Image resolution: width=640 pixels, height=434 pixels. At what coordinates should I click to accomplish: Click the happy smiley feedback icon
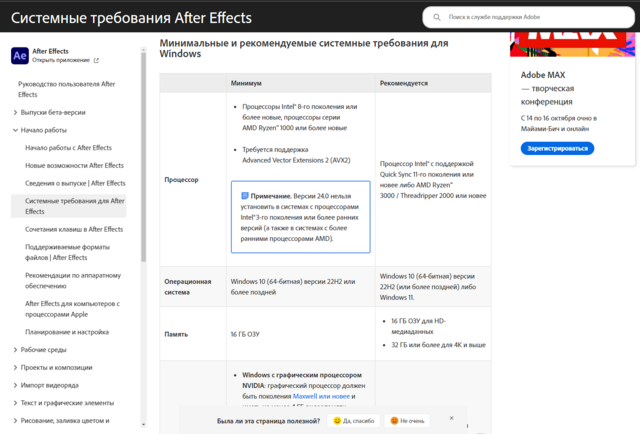tap(337, 421)
